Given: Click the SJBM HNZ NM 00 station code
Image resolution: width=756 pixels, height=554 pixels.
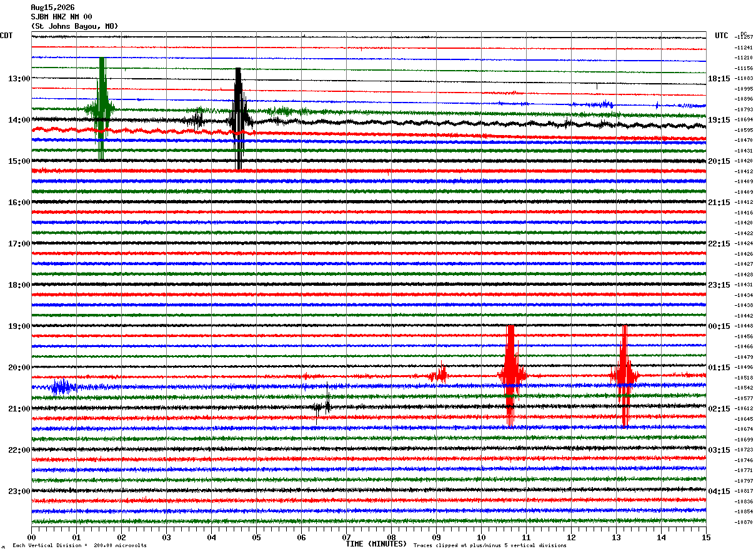Looking at the screenshot, I should point(61,17).
